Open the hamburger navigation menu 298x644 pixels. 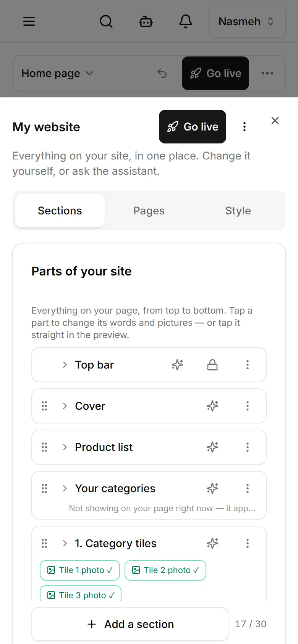coord(29,21)
